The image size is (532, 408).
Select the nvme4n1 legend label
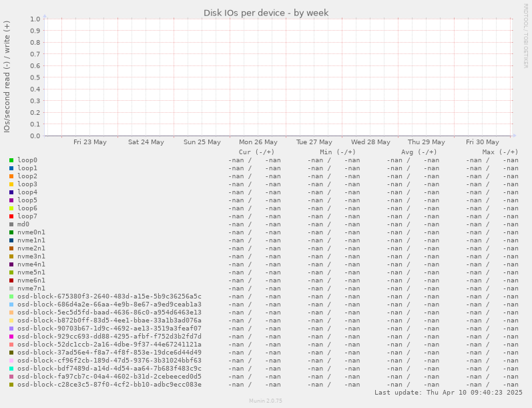31,264
